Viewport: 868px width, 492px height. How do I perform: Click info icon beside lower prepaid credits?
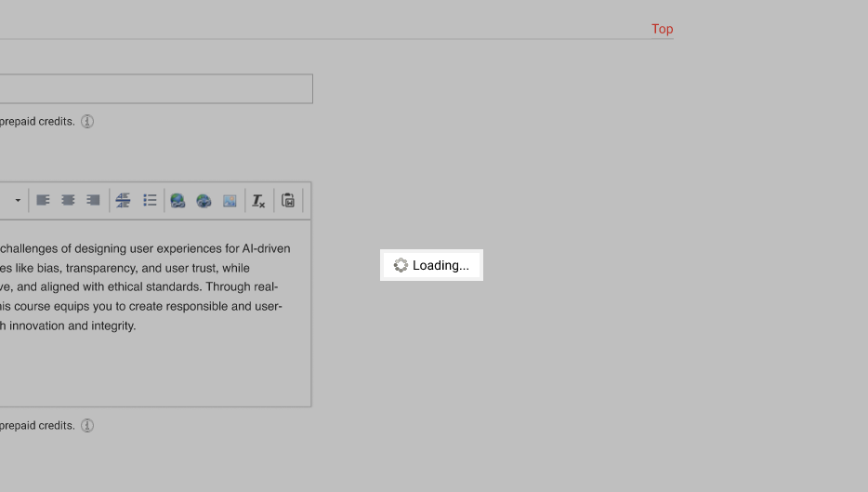87,425
